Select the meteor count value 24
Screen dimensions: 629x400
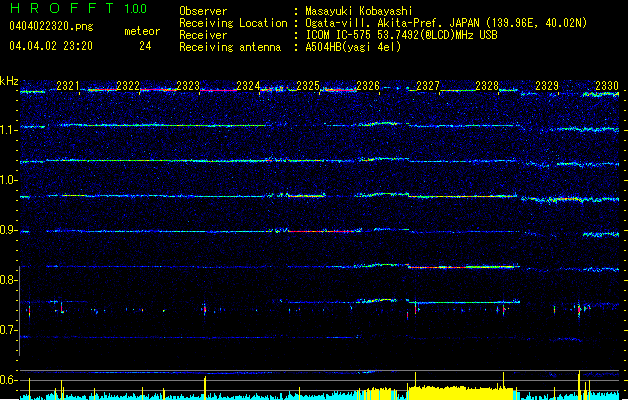[x=146, y=46]
